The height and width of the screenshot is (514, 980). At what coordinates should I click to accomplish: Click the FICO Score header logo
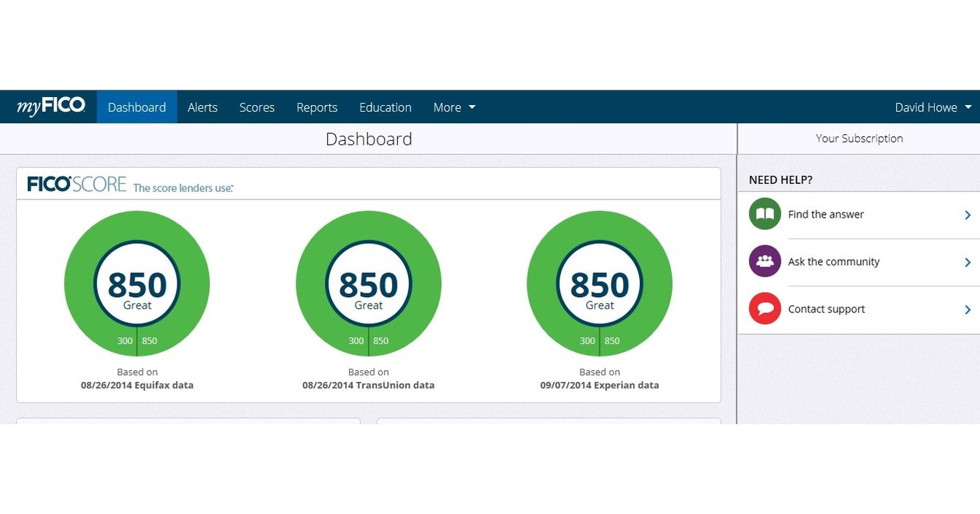[77, 184]
